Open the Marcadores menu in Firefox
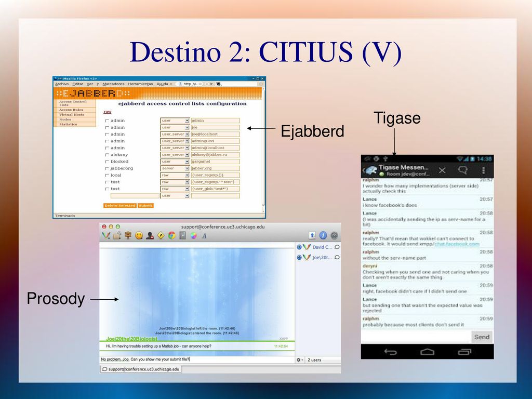This screenshot has width=532, height=399. coord(113,84)
